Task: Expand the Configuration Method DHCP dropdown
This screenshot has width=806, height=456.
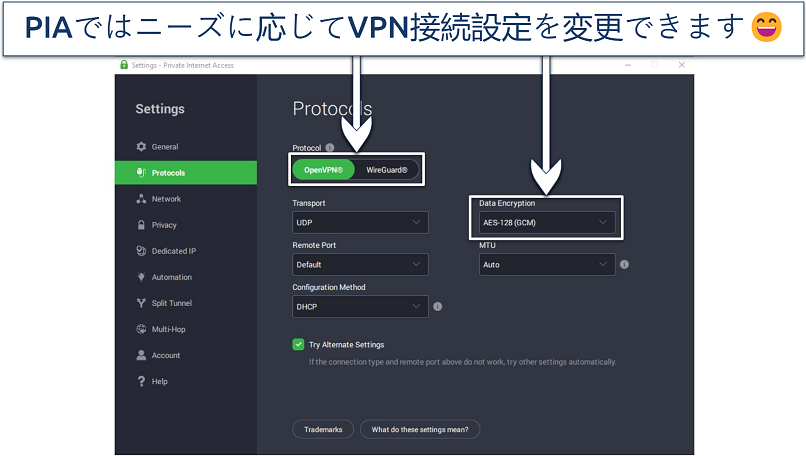Action: coord(360,307)
